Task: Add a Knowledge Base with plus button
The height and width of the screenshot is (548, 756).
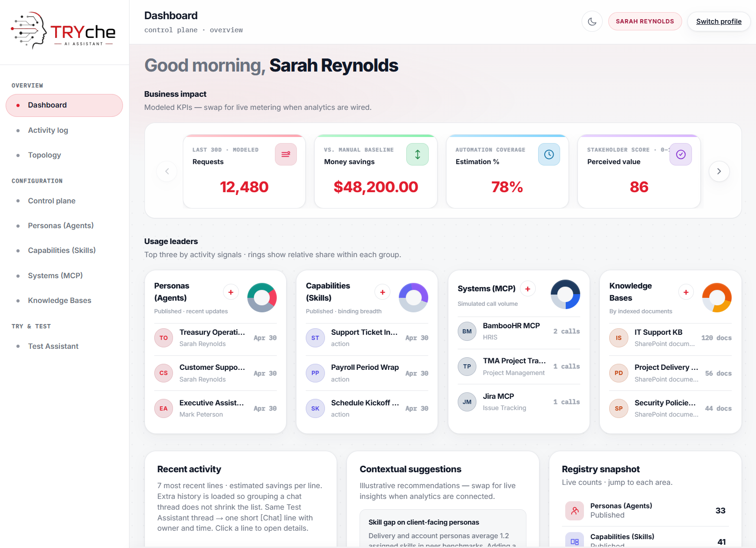Action: click(x=686, y=292)
